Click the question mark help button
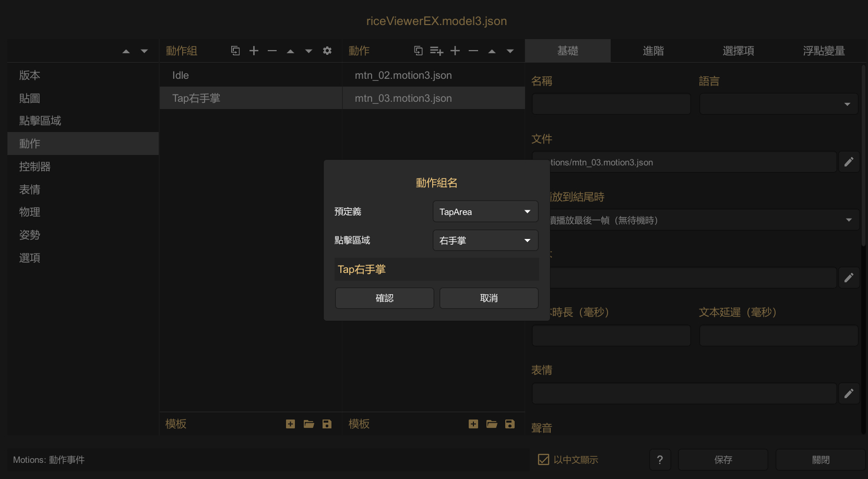The height and width of the screenshot is (479, 868). (x=660, y=460)
